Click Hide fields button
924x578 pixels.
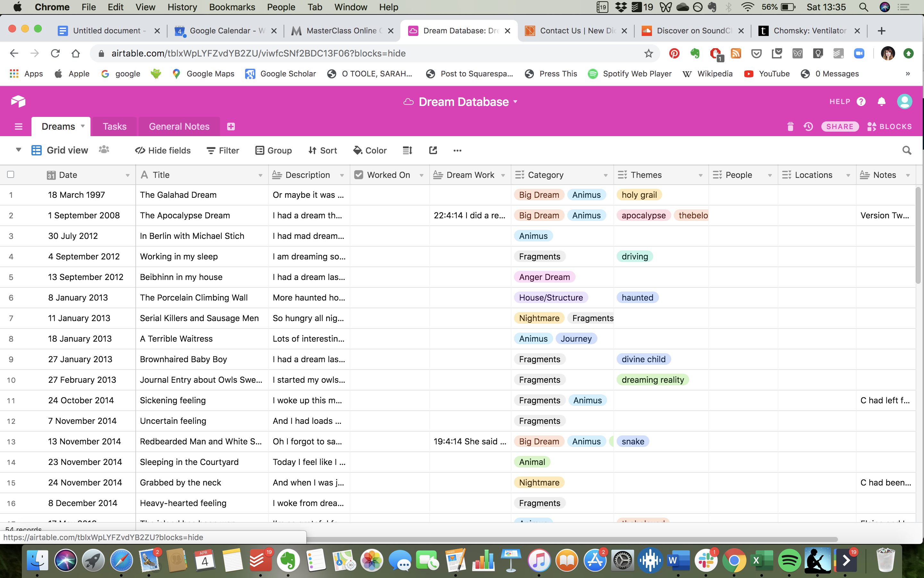163,151
